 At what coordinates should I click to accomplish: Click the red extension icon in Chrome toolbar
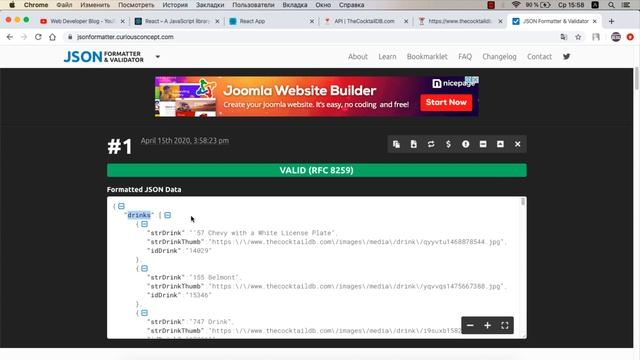click(x=630, y=37)
